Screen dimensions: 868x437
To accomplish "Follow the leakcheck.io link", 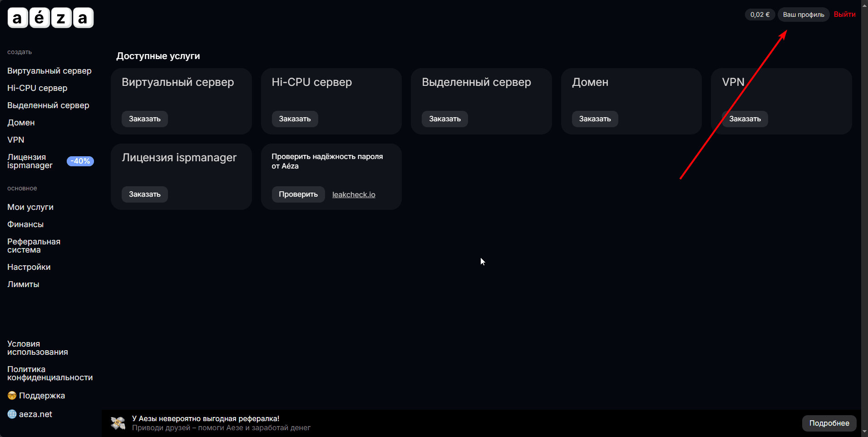I will [354, 195].
